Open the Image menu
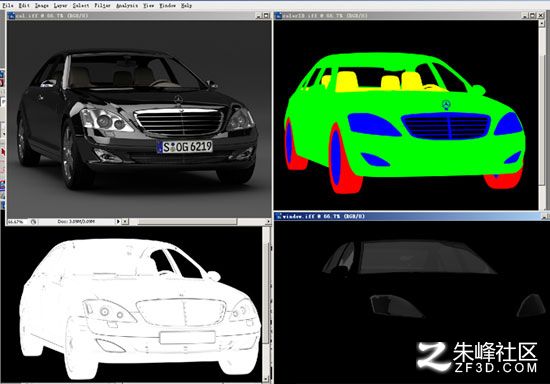 [x=42, y=5]
